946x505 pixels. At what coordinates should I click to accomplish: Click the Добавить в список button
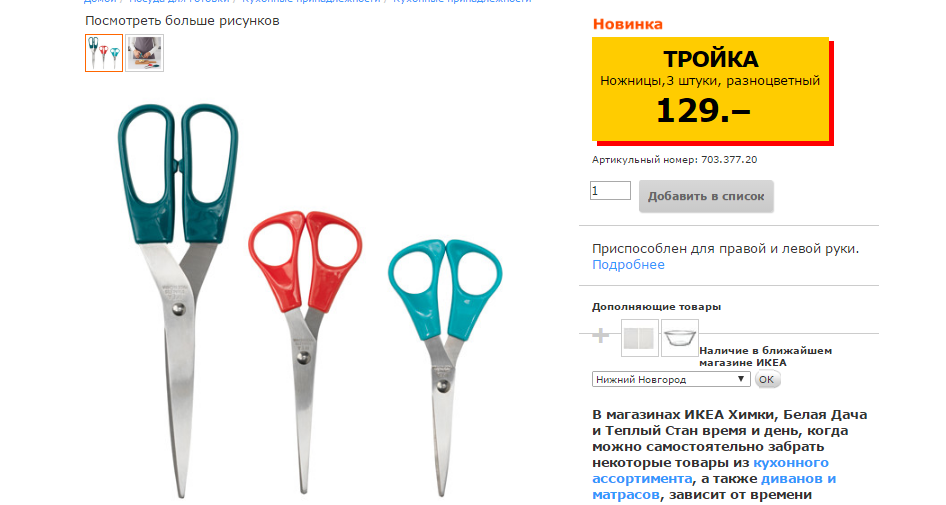pyautogui.click(x=706, y=196)
